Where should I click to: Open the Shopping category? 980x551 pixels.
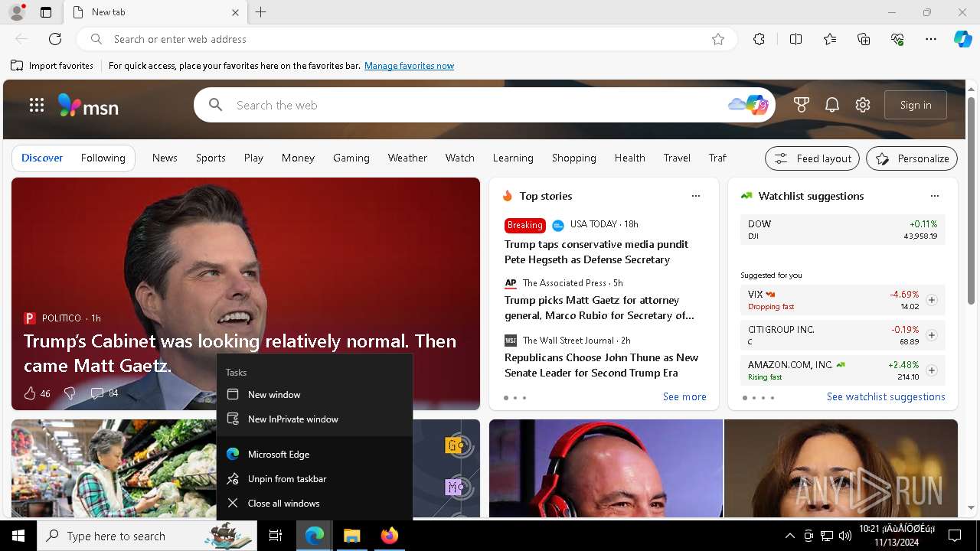tap(574, 158)
